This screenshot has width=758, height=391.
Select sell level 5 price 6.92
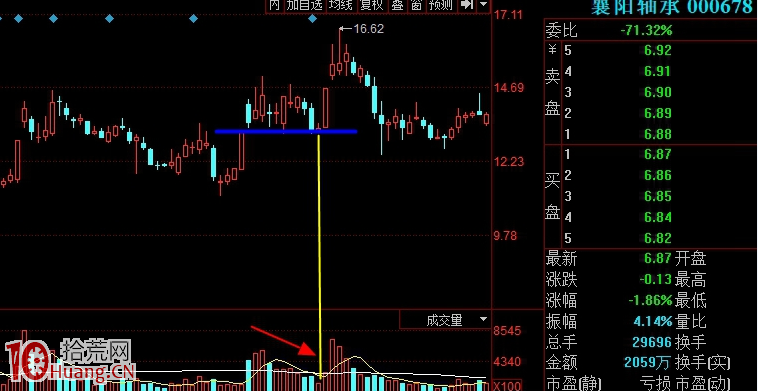pos(658,50)
